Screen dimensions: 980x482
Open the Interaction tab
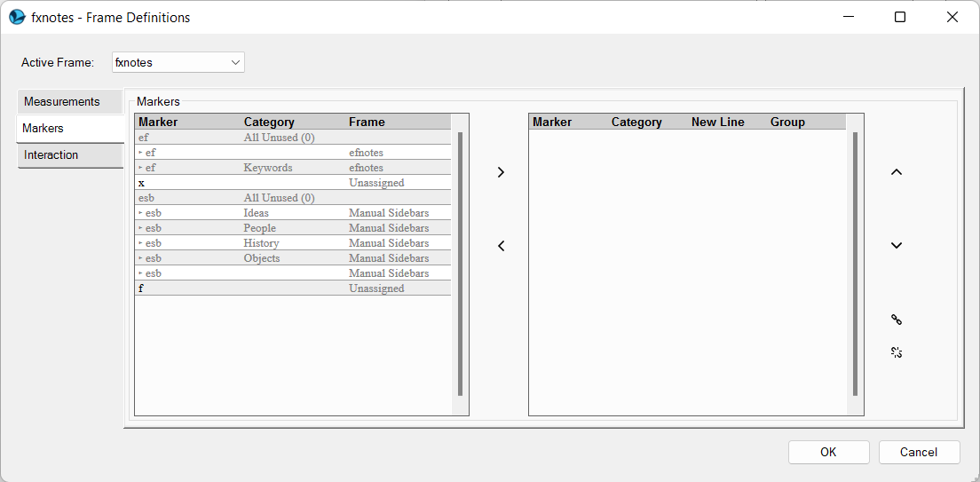pos(70,154)
